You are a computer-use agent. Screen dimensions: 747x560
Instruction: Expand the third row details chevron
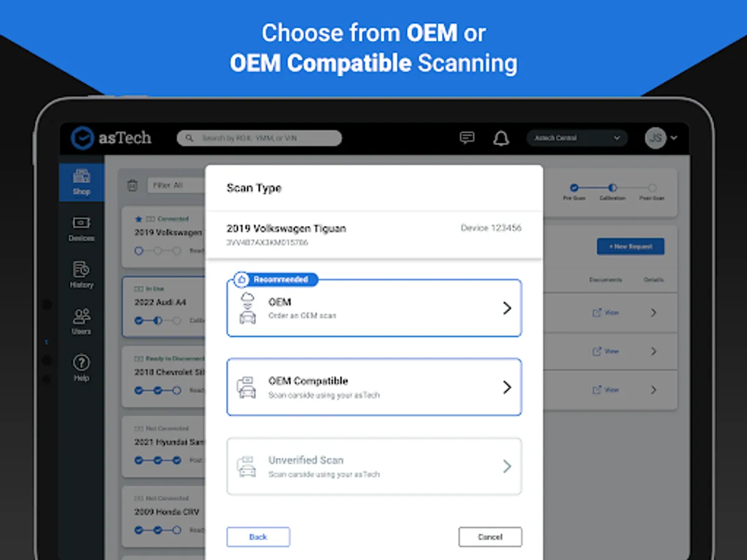point(654,390)
